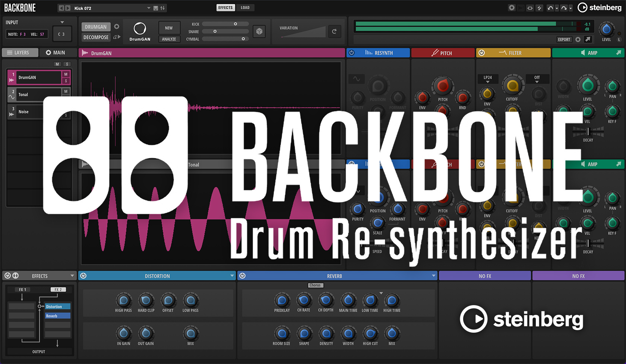Image resolution: width=626 pixels, height=364 pixels.
Task: Select the Load tab at top
Action: coord(245,7)
